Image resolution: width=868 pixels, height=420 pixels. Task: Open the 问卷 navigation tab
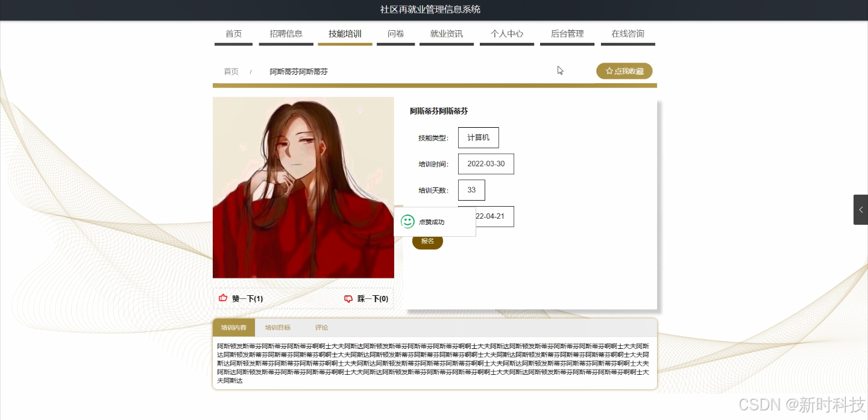click(396, 34)
